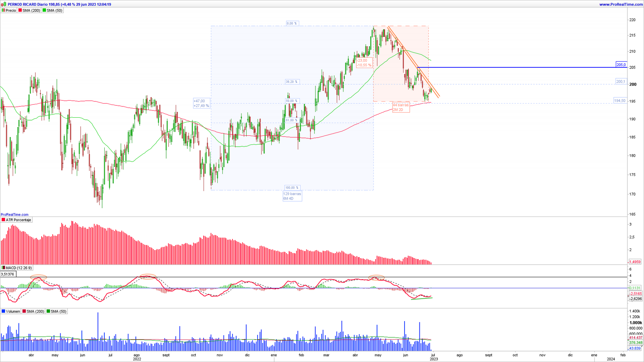This screenshot has width=644, height=362.
Task: Click the red swatch beside ATR Porcentaje
Action: coord(3,220)
